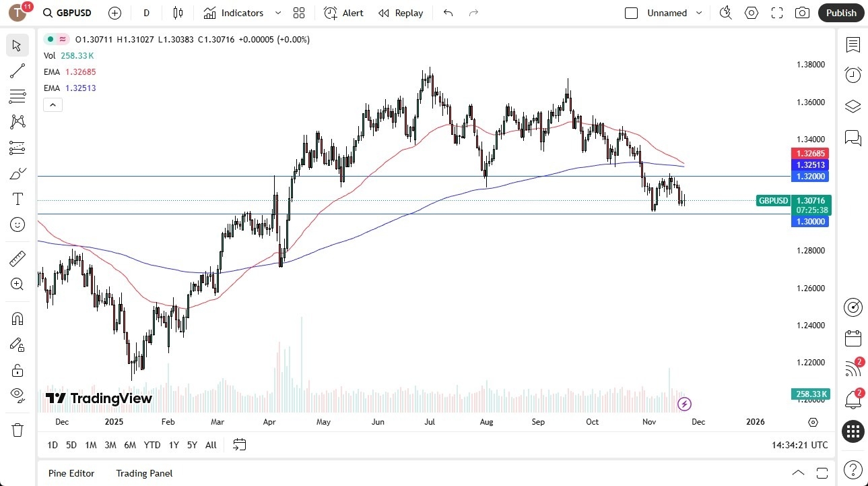Open the Unnamed layout dropdown
This screenshot has height=486, width=868.
(699, 13)
